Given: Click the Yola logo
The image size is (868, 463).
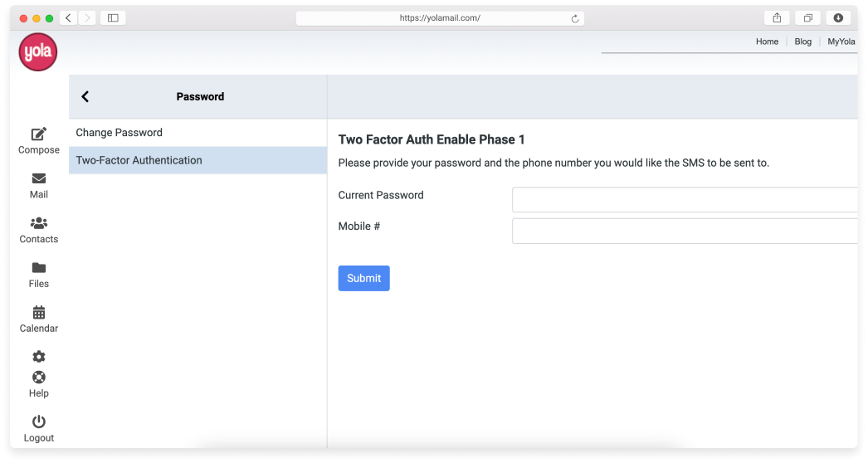Looking at the screenshot, I should click(38, 52).
